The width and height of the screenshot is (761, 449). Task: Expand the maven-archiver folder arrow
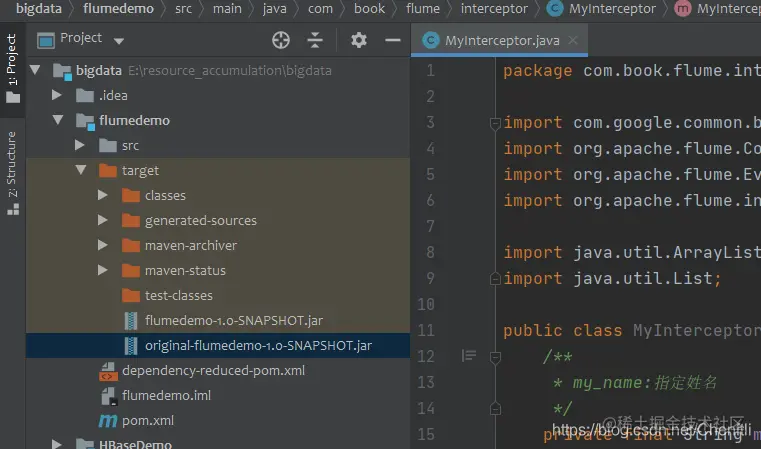click(x=102, y=245)
